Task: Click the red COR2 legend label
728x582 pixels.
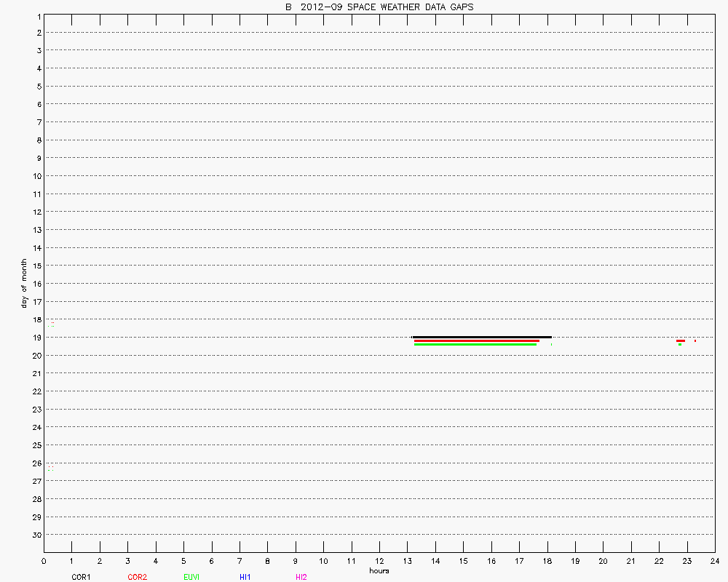Action: [137, 577]
